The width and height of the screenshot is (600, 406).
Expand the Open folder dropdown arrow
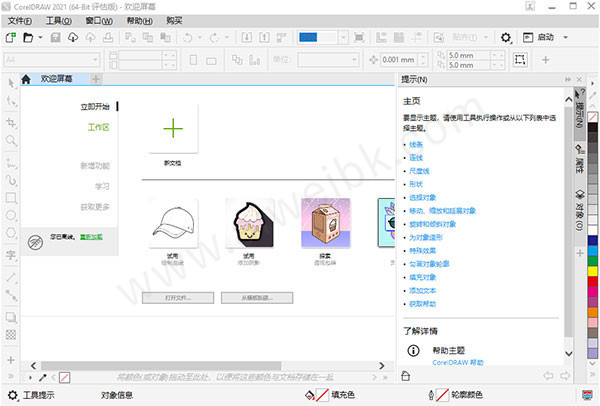(40, 38)
